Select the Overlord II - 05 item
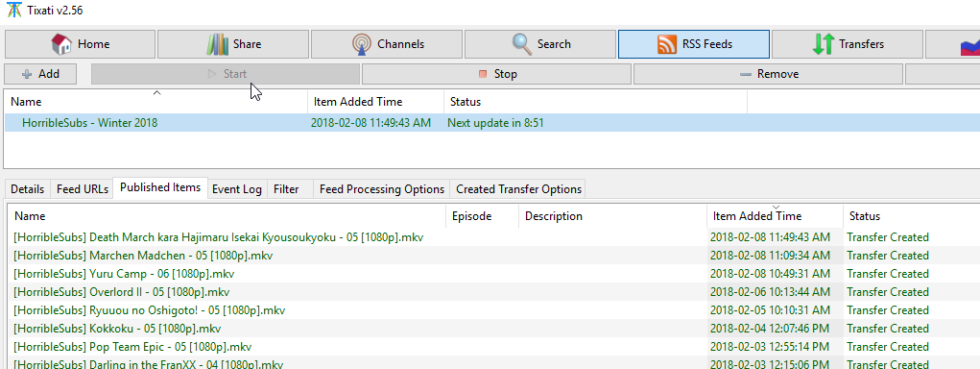Image resolution: width=980 pixels, height=369 pixels. point(121,291)
